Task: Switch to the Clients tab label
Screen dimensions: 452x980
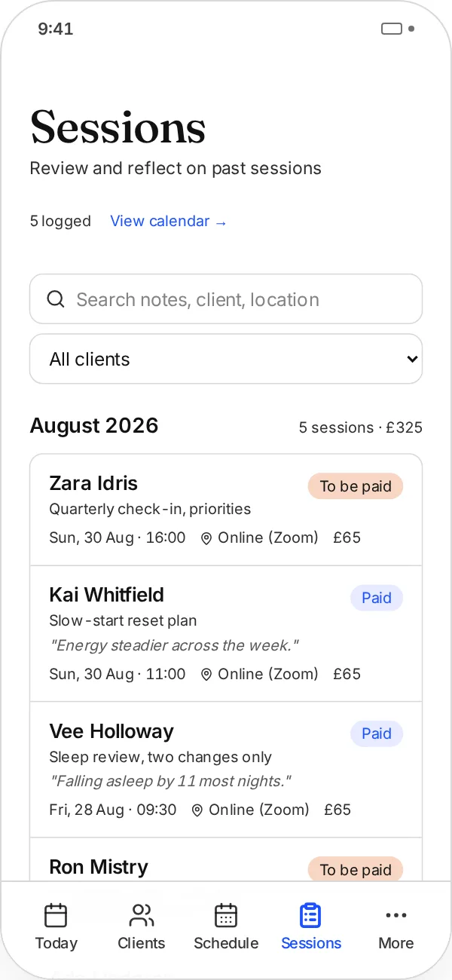Action: (141, 943)
